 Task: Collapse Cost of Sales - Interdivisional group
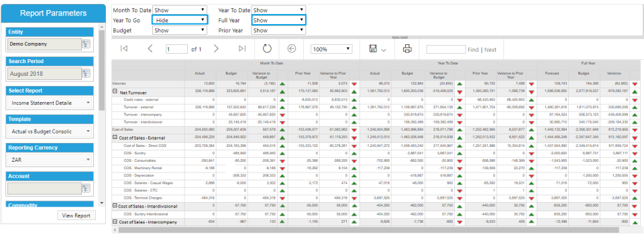coord(115,206)
